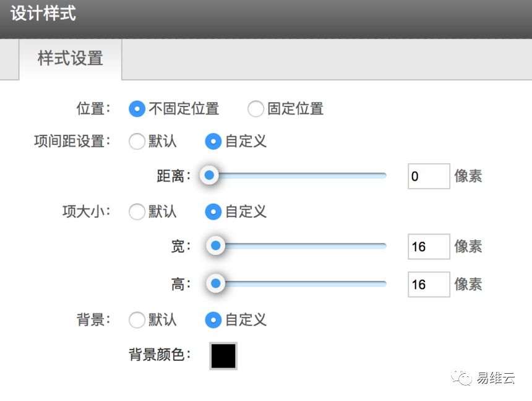Click the 距离 slider handle
The width and height of the screenshot is (532, 401).
209,175
